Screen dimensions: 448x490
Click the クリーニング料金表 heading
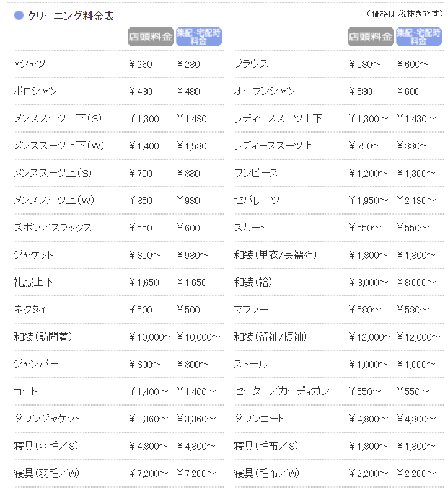tap(71, 16)
